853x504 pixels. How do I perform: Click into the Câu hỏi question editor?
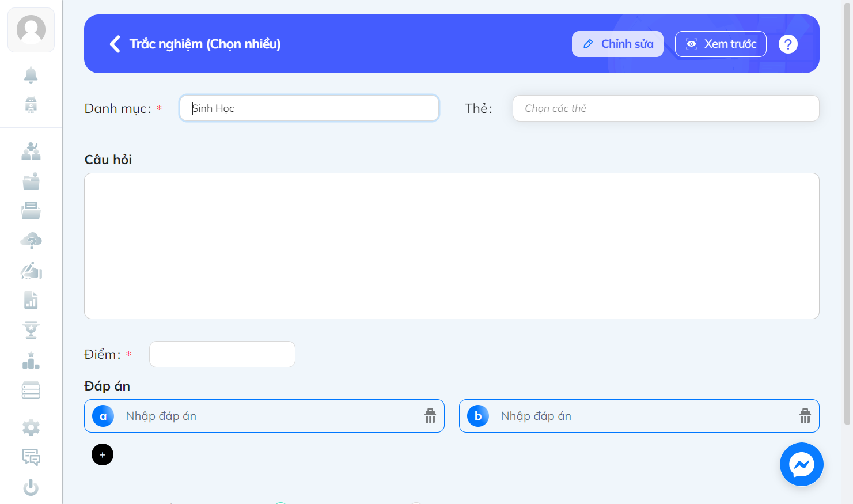point(452,246)
